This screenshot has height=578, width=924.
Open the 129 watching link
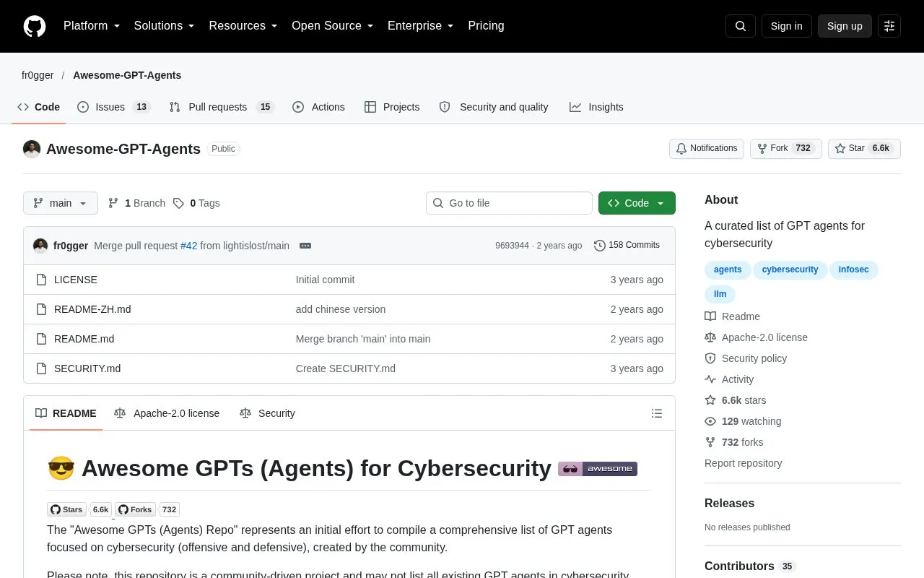[743, 421]
